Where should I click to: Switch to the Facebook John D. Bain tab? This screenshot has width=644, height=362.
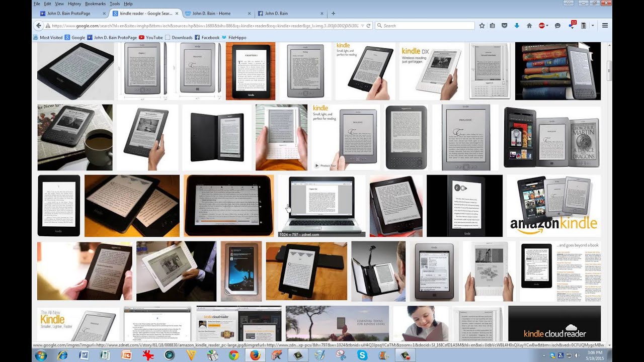point(290,13)
